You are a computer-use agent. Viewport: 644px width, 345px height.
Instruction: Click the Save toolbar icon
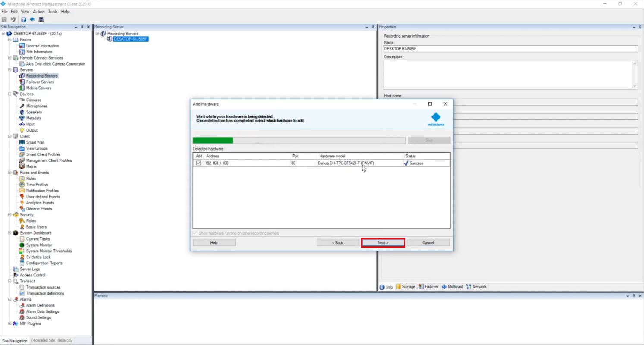click(4, 19)
